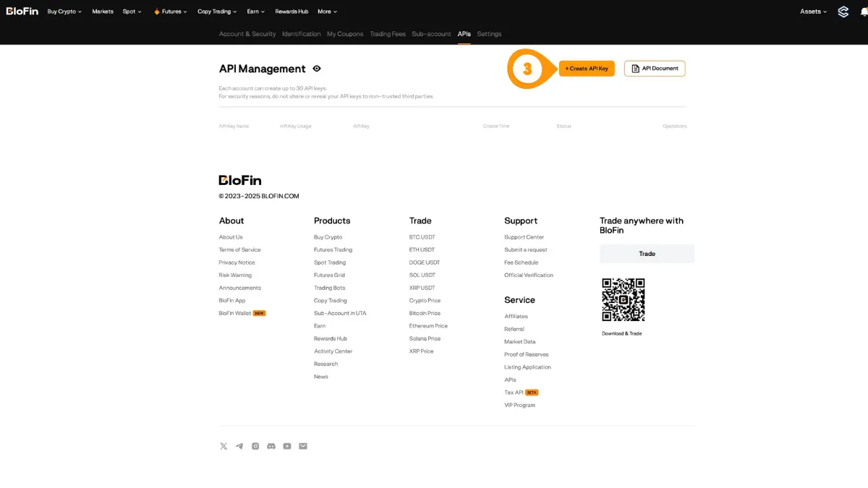Open the Announcements footer link
The height and width of the screenshot is (488, 868).
(x=240, y=288)
